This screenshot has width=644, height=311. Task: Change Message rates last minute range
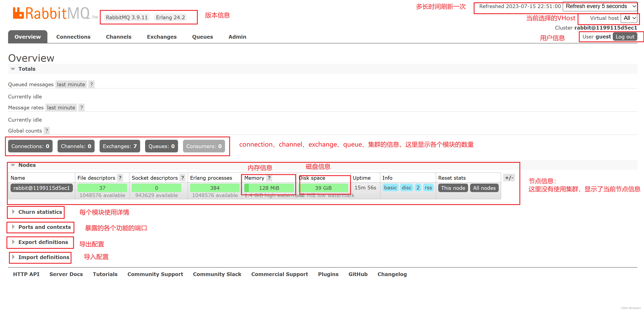click(61, 108)
